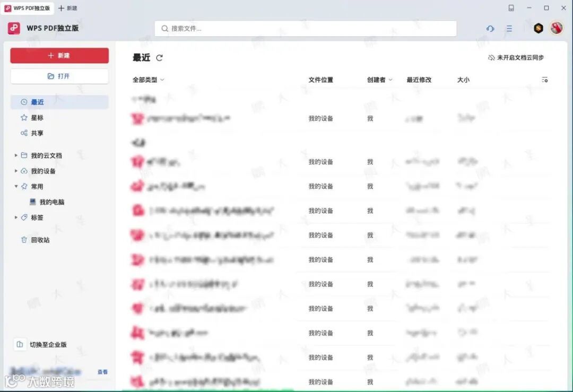The height and width of the screenshot is (392, 573).
Task: Click the 切换至企业版 building icon
Action: (20, 344)
